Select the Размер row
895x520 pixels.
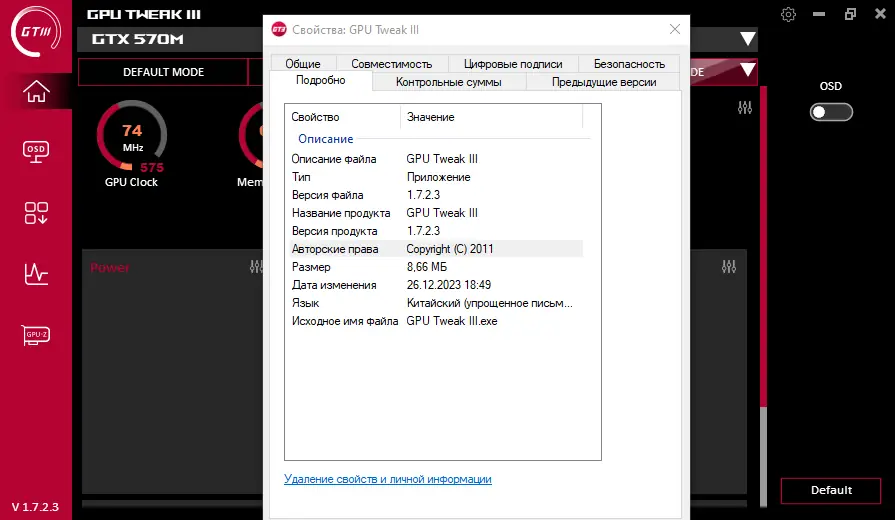[x=437, y=267]
